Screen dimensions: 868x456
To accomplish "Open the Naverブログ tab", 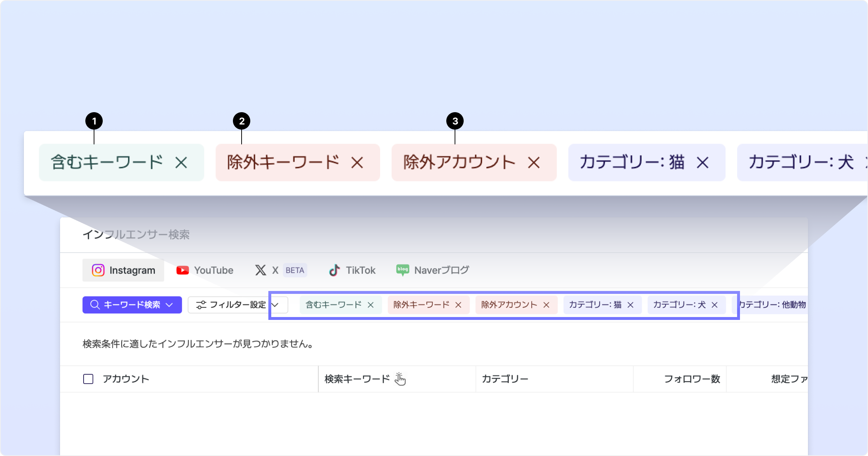I will (x=433, y=270).
